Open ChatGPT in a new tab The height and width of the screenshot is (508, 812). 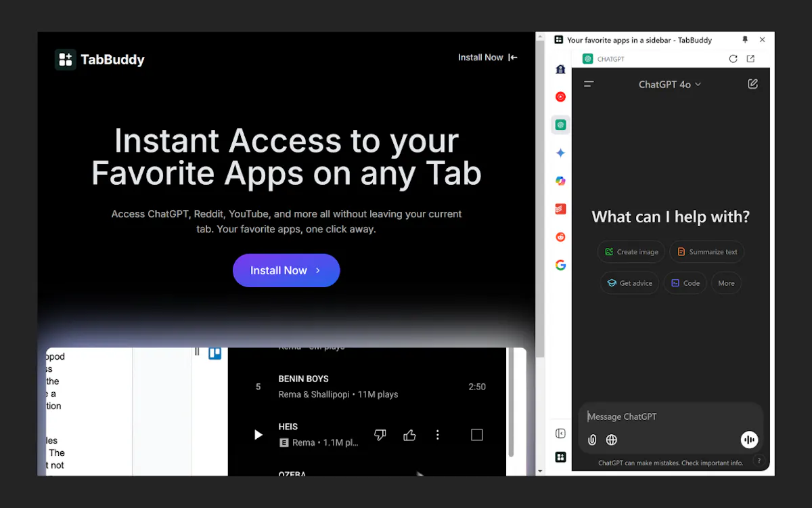tap(750, 59)
